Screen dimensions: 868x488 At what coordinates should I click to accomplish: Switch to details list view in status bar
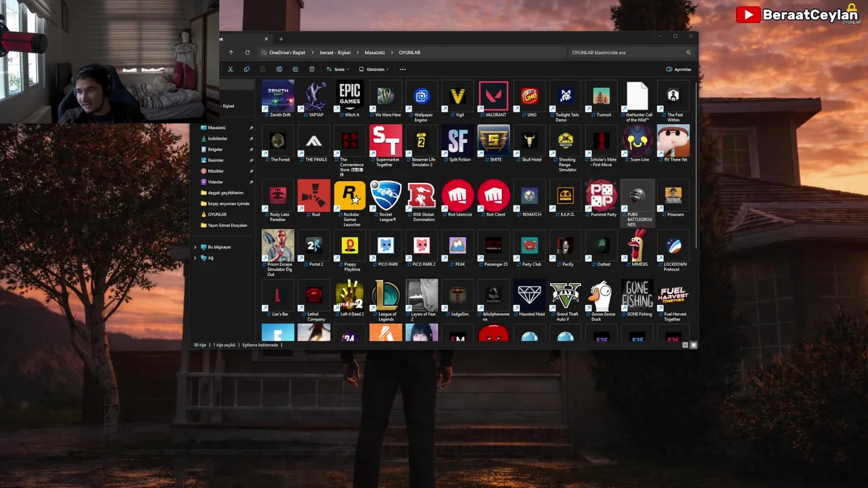click(685, 345)
